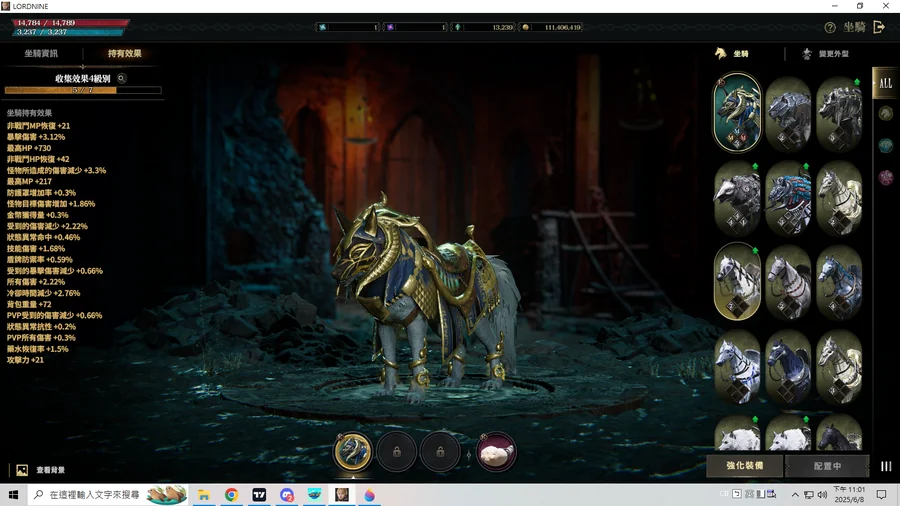Image resolution: width=900 pixels, height=506 pixels.
Task: Click the blue MP bar 3,237
Action: 68,32
